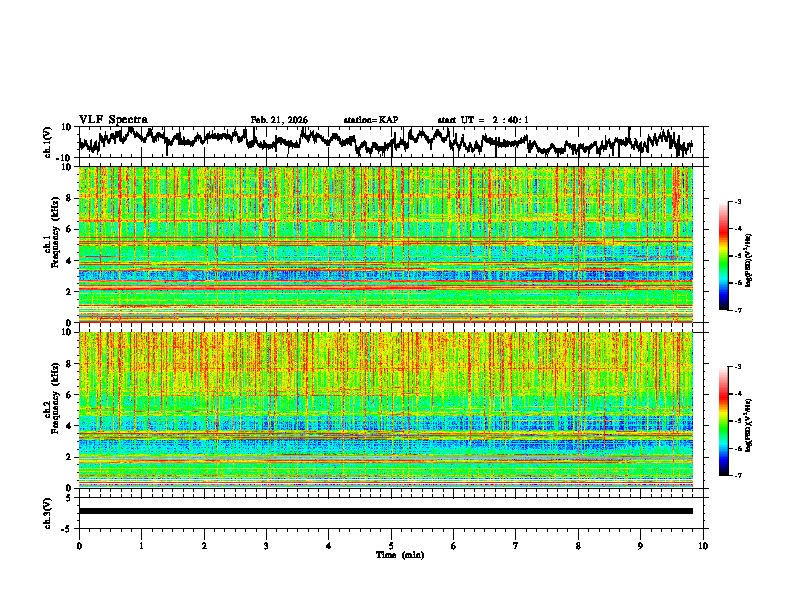Click the "Time (min)" axis title

(x=400, y=555)
